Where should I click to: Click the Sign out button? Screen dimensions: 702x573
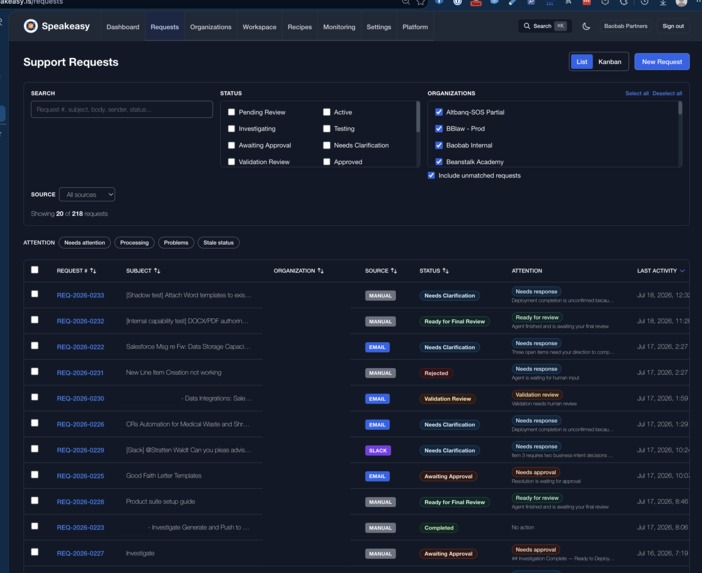click(673, 26)
